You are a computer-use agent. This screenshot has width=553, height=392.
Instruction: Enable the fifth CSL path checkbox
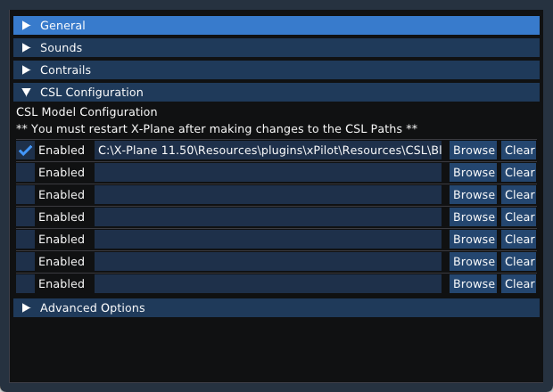25,239
